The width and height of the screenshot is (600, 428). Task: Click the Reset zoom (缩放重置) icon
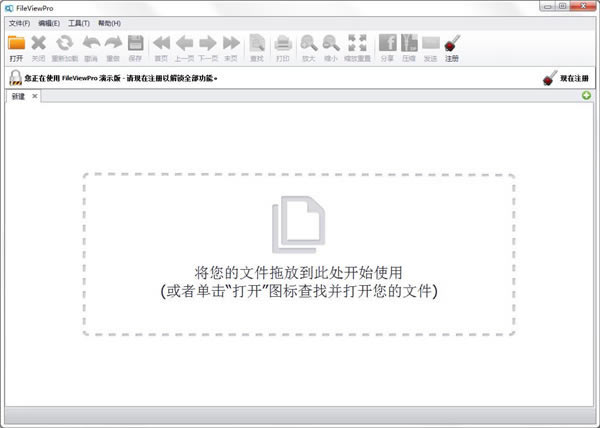(357, 43)
